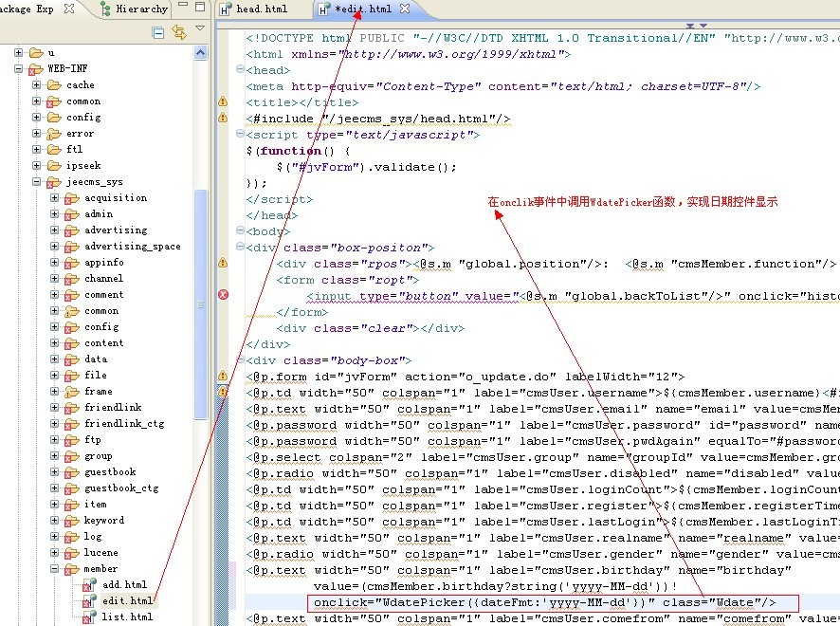Open the explorer view menu dropdown
Screen dimensions: 840x626
pyautogui.click(x=200, y=28)
